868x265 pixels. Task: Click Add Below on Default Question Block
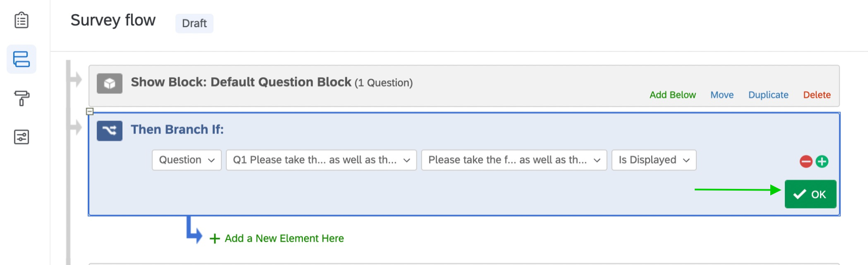click(673, 95)
